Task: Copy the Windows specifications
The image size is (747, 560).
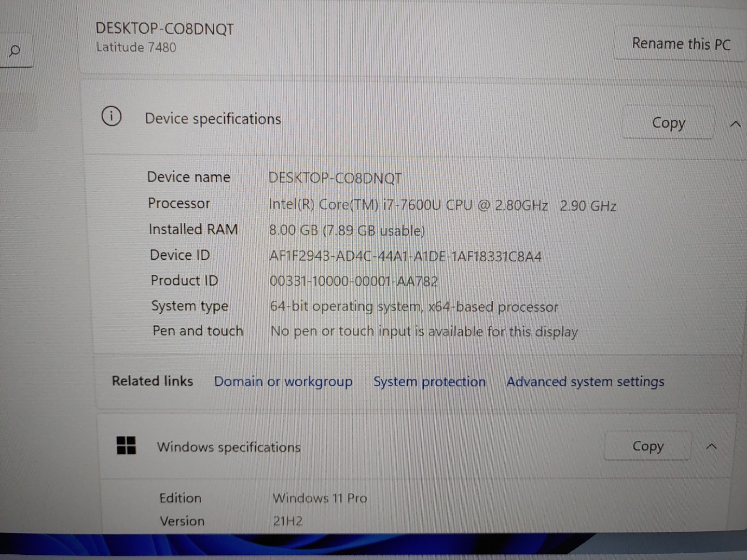Action: 647,446
